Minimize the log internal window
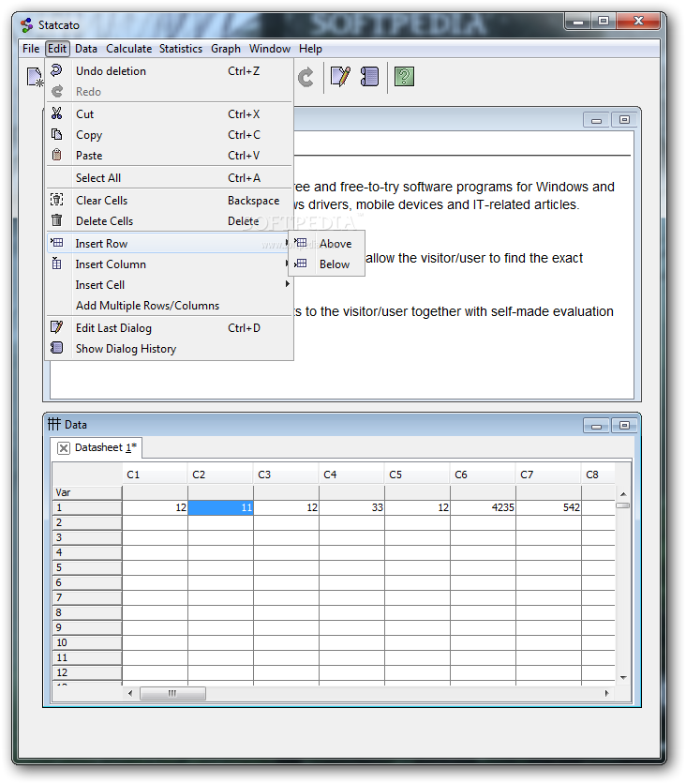 coord(596,120)
